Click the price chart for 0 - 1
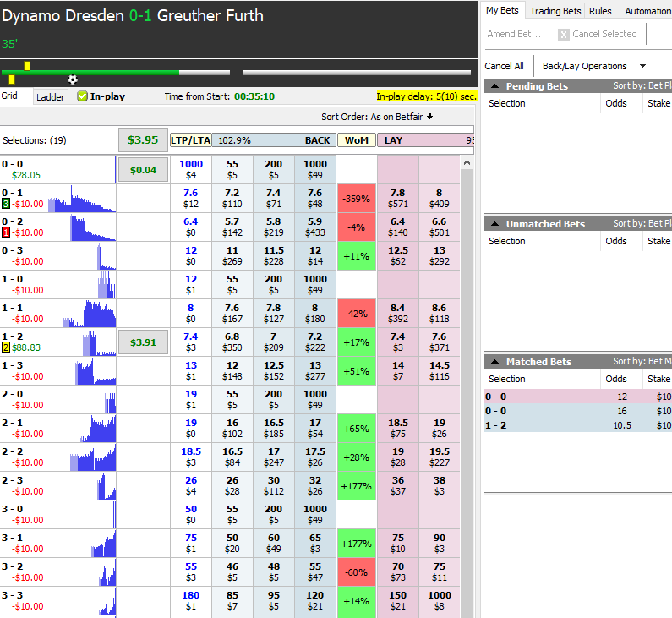The width and height of the screenshot is (672, 618). click(x=81, y=199)
